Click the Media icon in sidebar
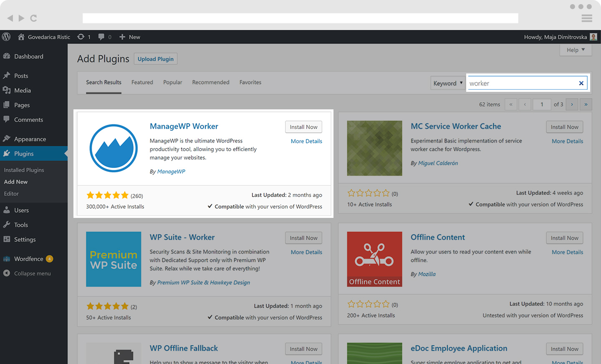The image size is (601, 364). tap(7, 90)
